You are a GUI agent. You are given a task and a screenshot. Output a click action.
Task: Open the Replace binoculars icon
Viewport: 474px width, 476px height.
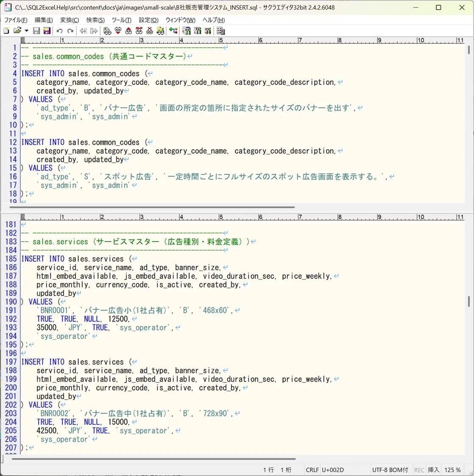click(x=139, y=31)
